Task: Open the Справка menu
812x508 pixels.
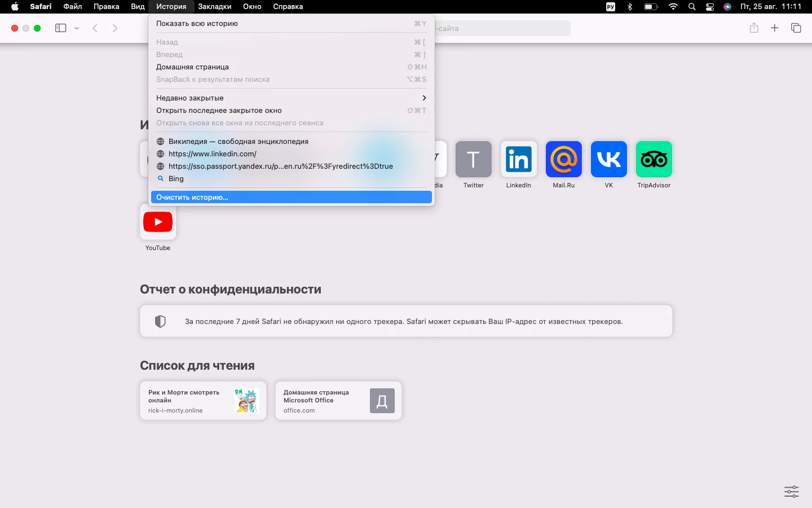Action: [x=288, y=7]
